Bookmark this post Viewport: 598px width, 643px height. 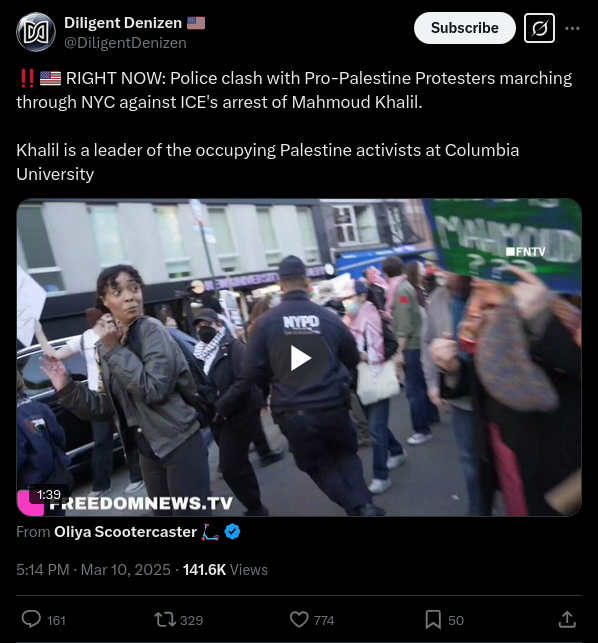[x=433, y=620]
